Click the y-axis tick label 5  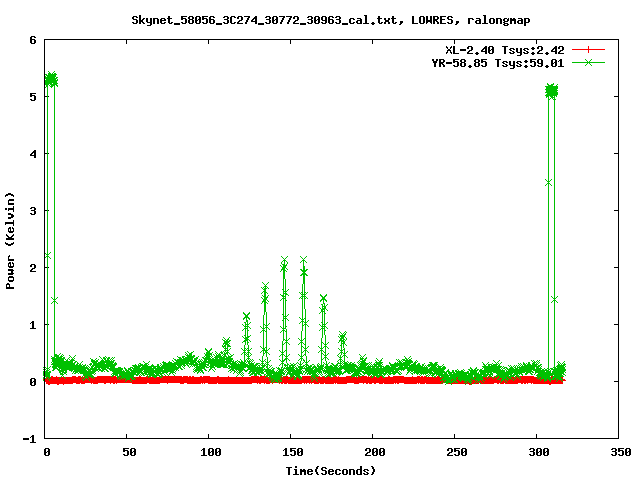[x=33, y=97]
